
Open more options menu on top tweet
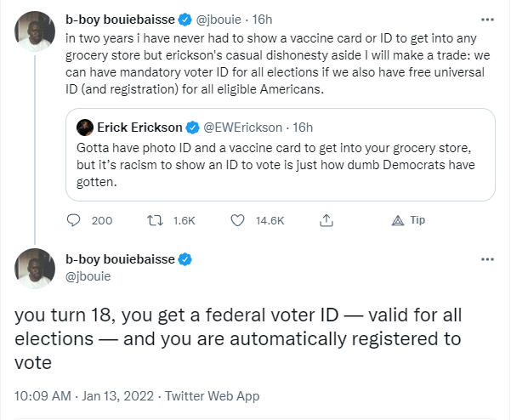click(x=487, y=20)
